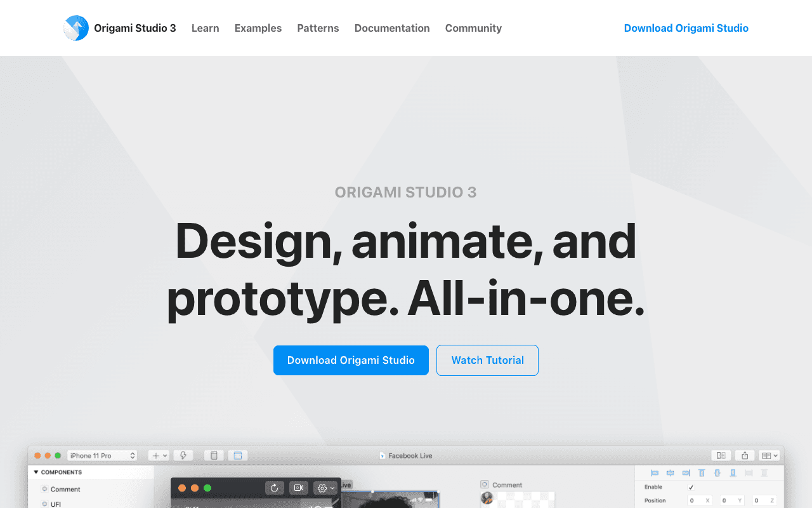Restart the prototype with the reload icon

point(274,488)
